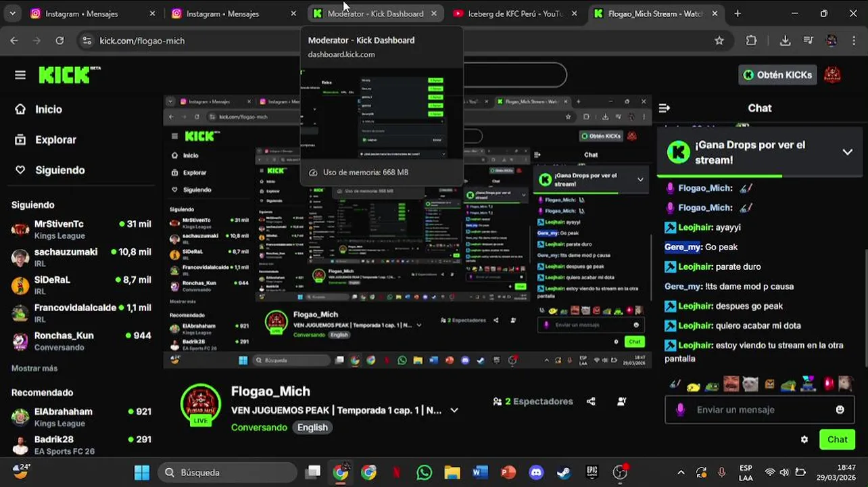Click Gere_my username in Go peak message
This screenshot has width=868, height=487.
[x=683, y=247]
